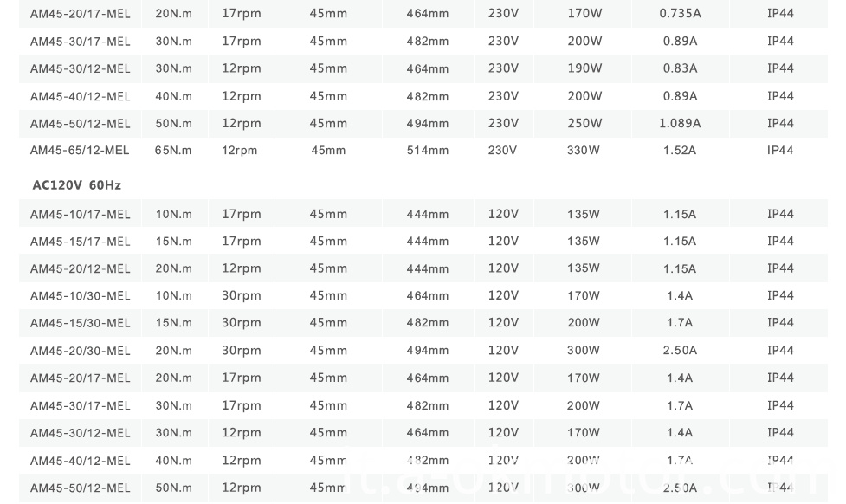846x504 pixels.
Task: Click the AM45-20/12-MEL model cell
Action: pyautogui.click(x=80, y=269)
